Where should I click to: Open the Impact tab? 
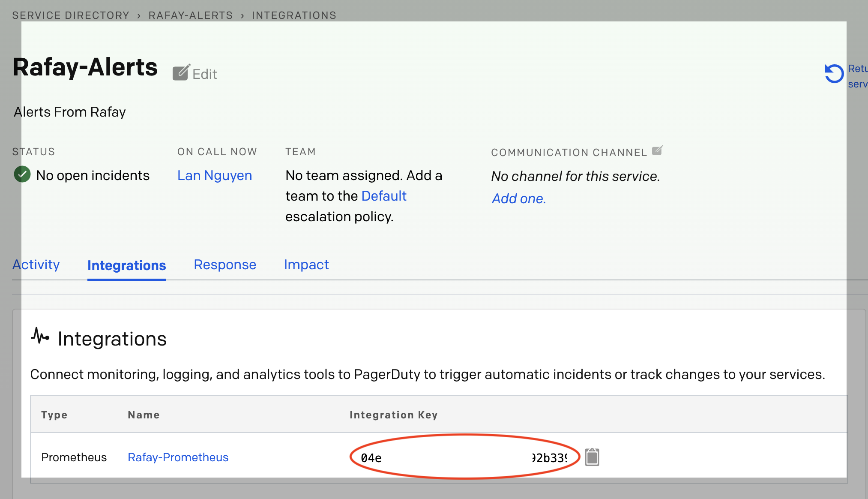[306, 265]
